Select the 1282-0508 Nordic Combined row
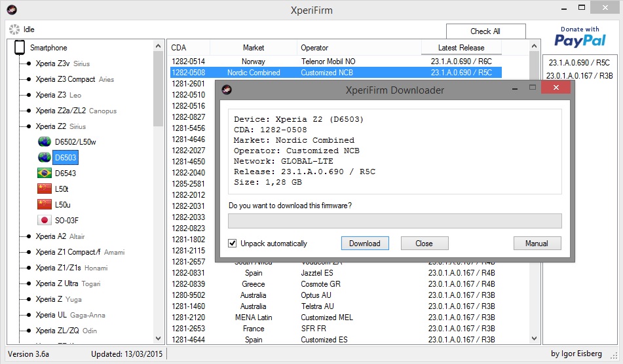Viewport: 623px width, 364px height. [335, 73]
